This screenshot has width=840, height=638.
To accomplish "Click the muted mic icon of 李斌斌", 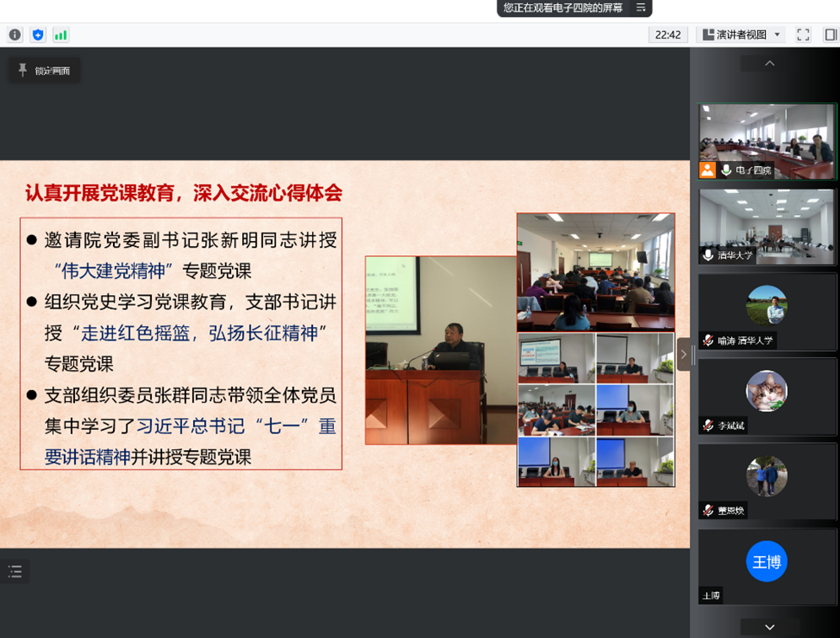I will pos(708,425).
